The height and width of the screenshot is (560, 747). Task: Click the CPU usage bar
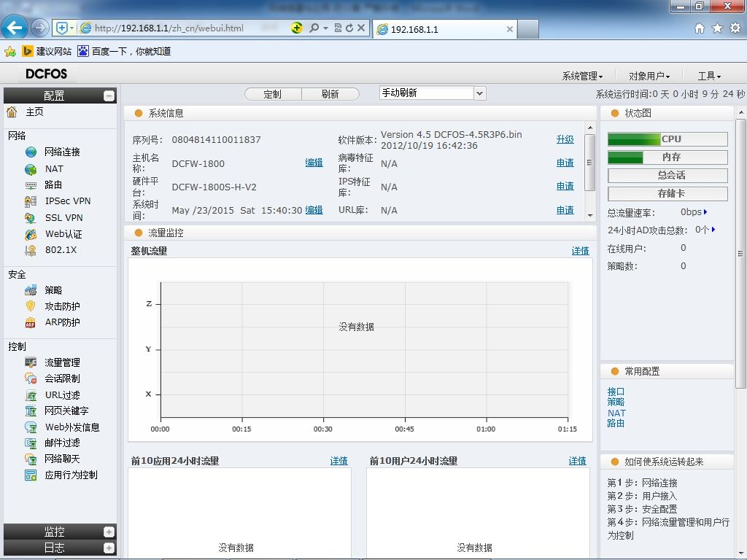pyautogui.click(x=667, y=139)
